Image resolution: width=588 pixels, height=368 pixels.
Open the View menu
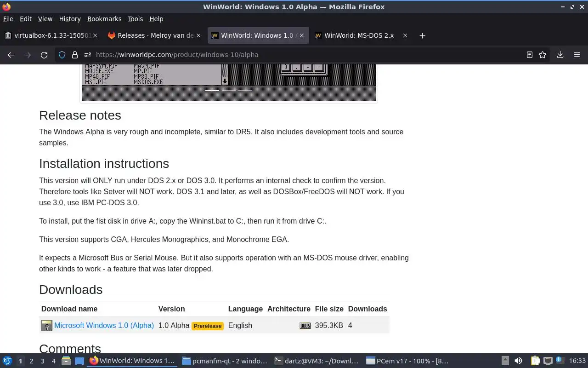pos(45,19)
